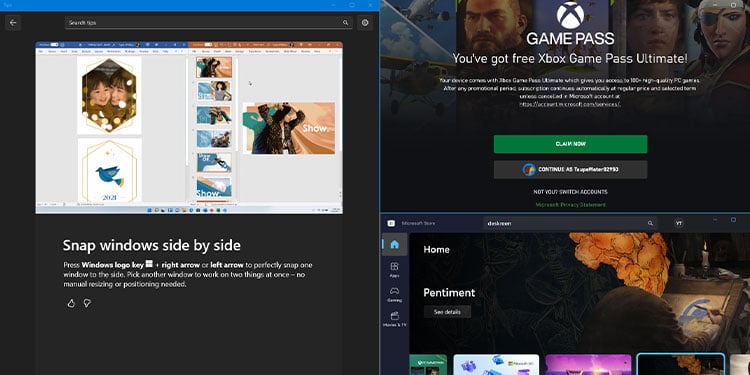Select the Microsoft 365 carousel thumbnail
The image size is (750, 375).
tap(496, 364)
